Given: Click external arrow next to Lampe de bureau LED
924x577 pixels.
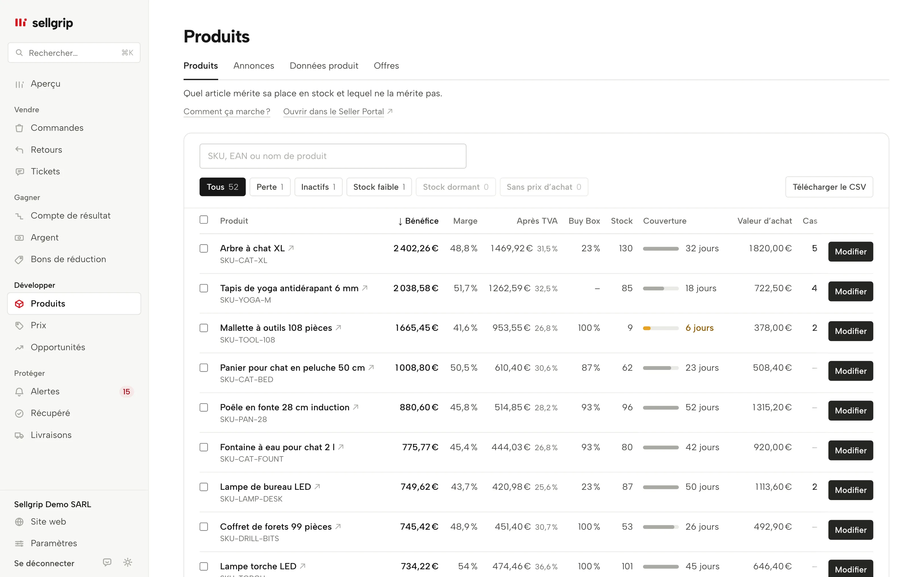Looking at the screenshot, I should click(x=317, y=487).
